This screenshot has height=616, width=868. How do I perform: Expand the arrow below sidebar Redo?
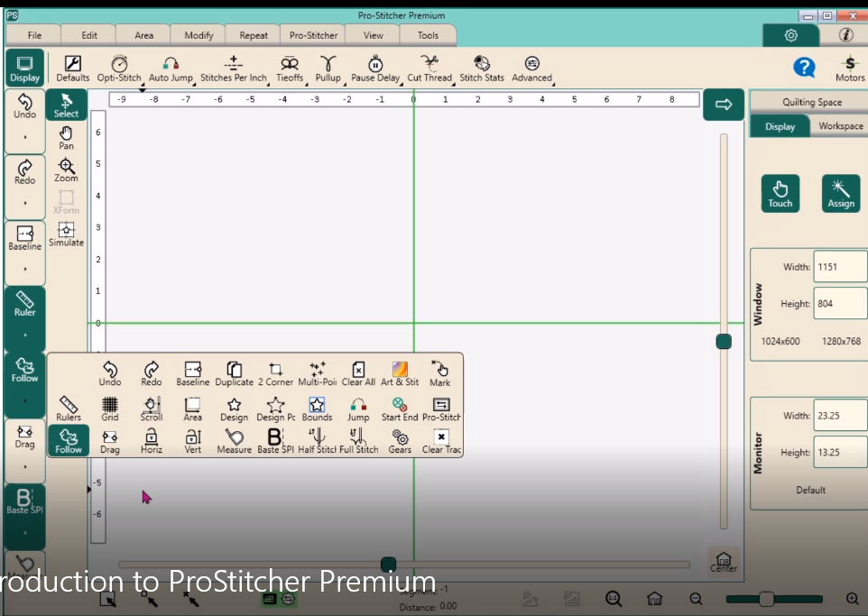[25, 203]
